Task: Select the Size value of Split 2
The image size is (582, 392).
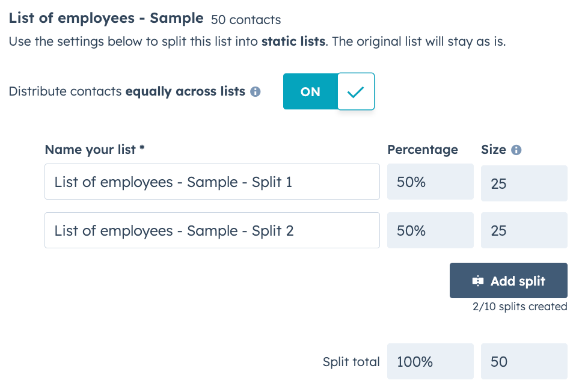Action: coord(524,230)
